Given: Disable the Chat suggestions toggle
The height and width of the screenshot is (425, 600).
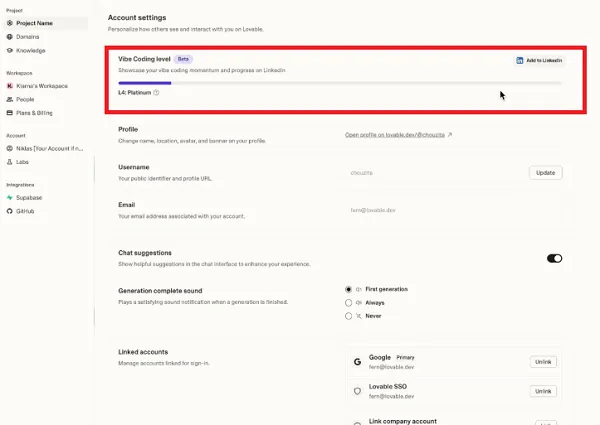Looking at the screenshot, I should coord(554,258).
